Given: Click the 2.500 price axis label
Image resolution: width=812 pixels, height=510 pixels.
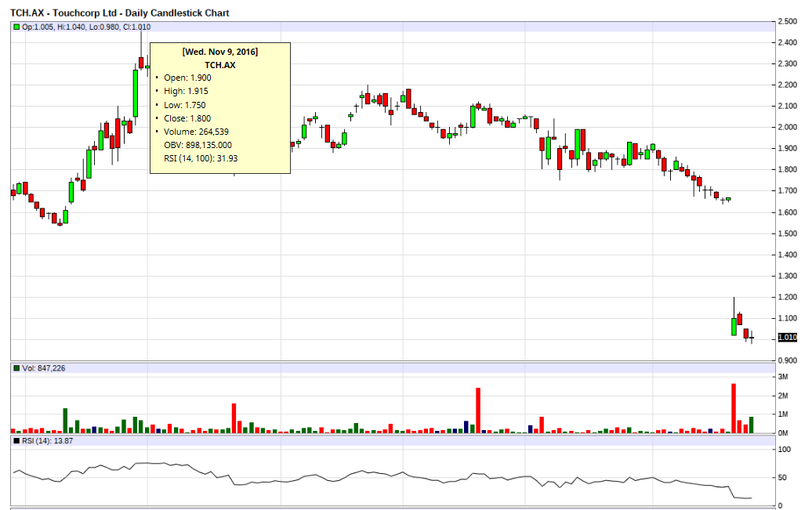Looking at the screenshot, I should click(x=788, y=22).
